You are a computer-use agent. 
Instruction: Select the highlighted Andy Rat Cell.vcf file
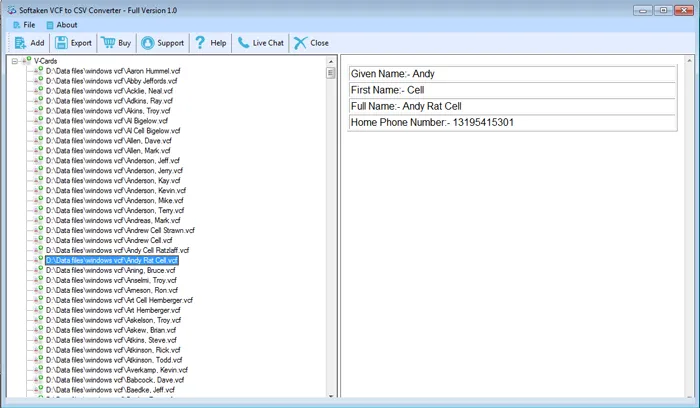112,260
